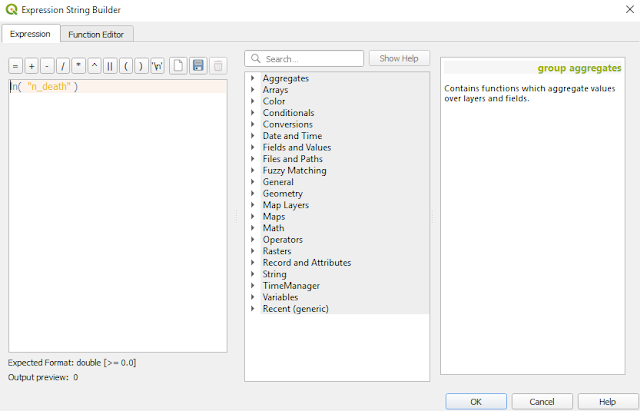
Task: Expand the Conditionals group arrow
Action: tap(253, 112)
